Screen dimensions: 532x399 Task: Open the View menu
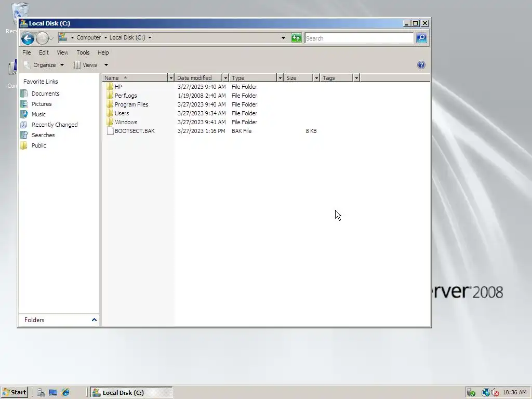(62, 52)
